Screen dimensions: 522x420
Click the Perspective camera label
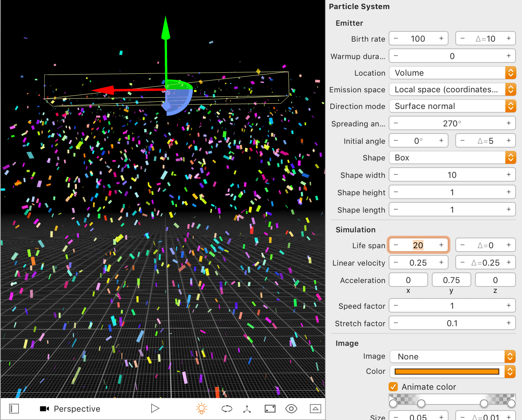coord(77,409)
